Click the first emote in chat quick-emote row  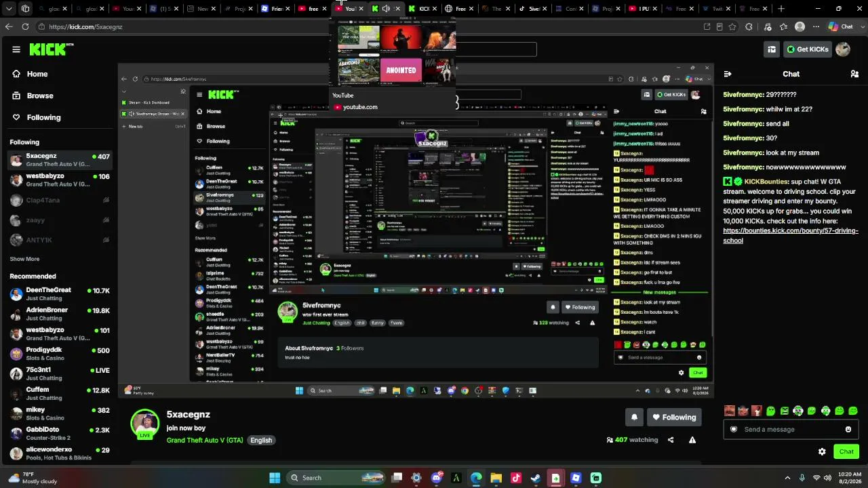click(x=730, y=411)
